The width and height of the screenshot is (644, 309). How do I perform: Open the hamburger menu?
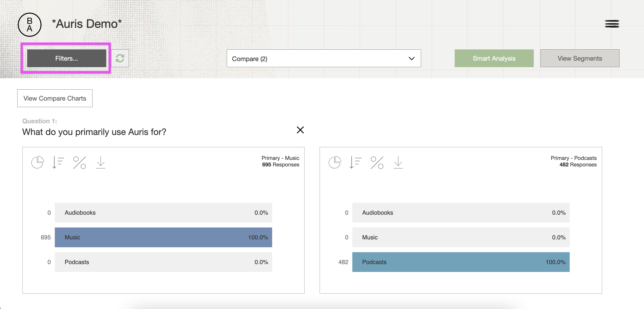(x=612, y=24)
